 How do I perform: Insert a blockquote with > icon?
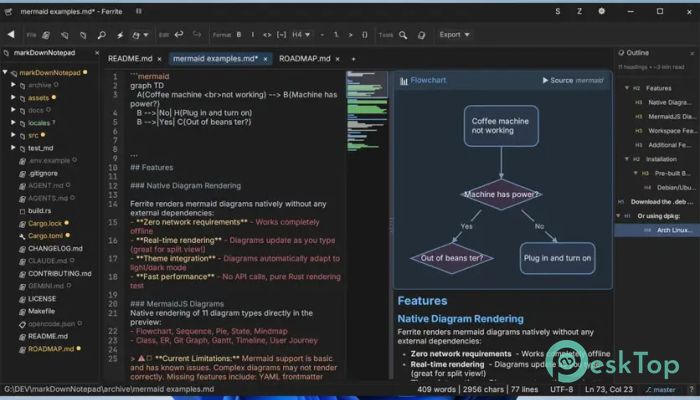[x=350, y=34]
